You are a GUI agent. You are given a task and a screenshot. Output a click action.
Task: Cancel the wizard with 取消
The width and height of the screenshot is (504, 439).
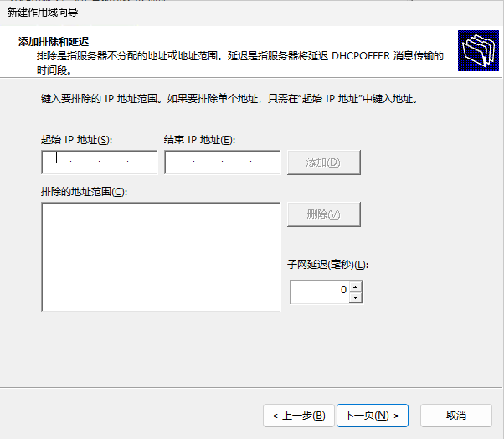(455, 415)
